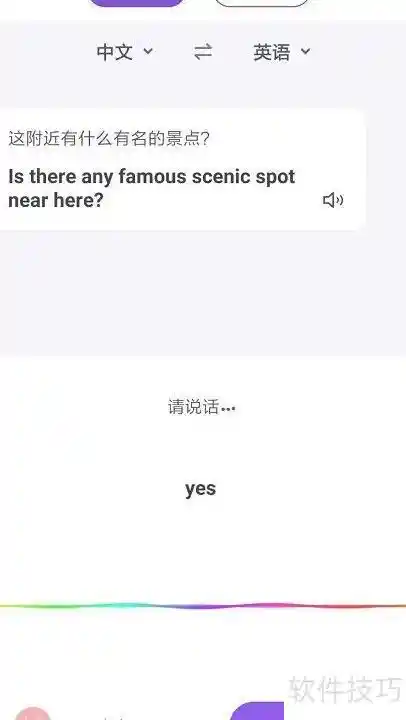Tap the 请说话… listening prompt

coord(202,407)
